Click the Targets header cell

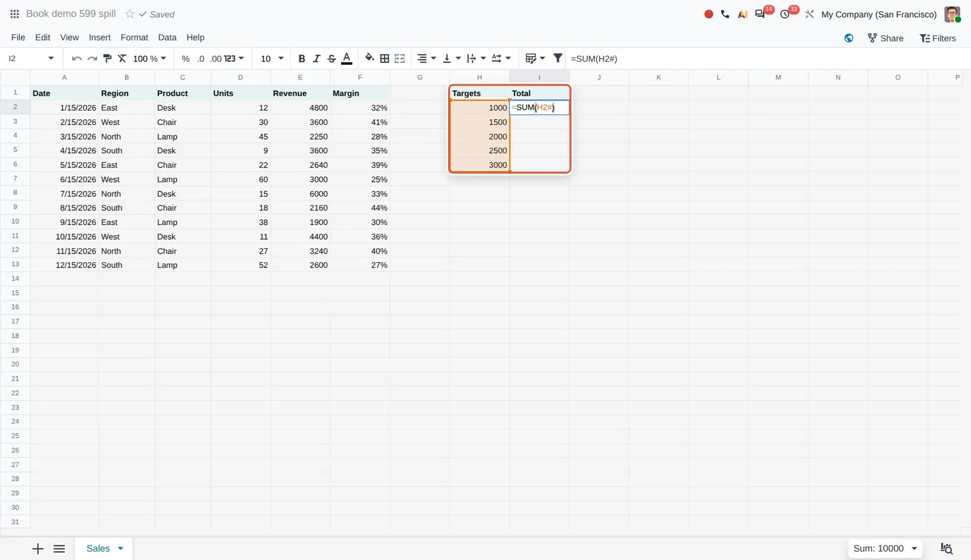pyautogui.click(x=479, y=93)
